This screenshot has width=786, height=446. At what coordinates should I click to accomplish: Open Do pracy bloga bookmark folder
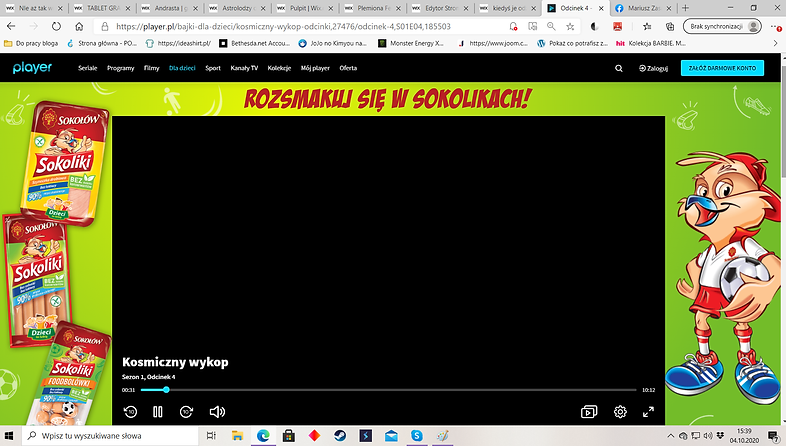coord(31,44)
